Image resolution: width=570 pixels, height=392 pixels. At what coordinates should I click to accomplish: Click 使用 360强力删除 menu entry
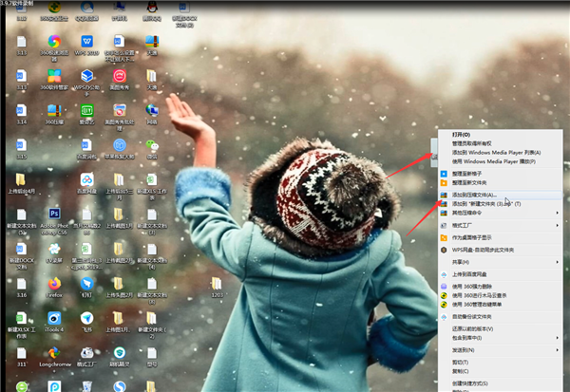501,287
